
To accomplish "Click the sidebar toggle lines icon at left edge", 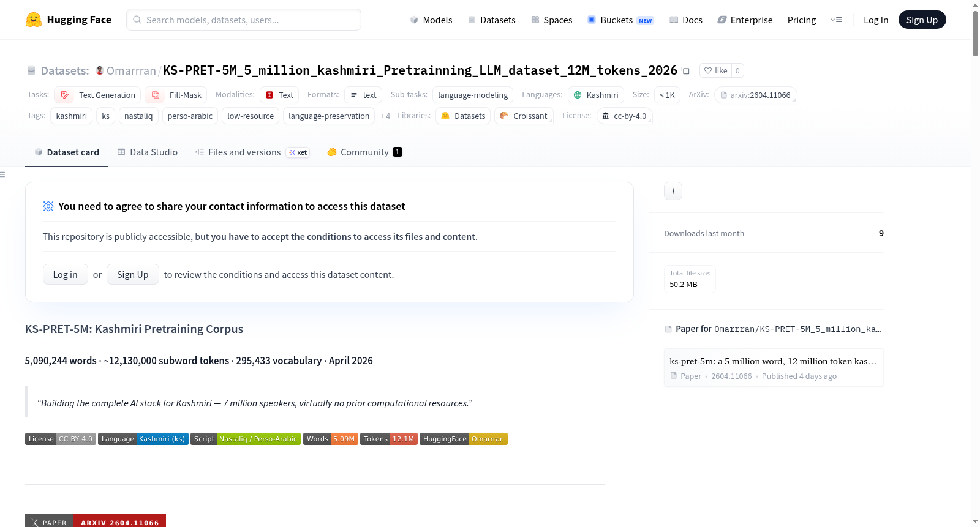I will 2,174.
